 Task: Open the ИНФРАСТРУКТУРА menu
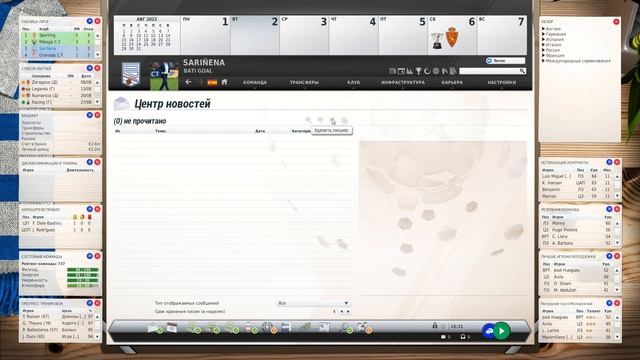point(403,82)
